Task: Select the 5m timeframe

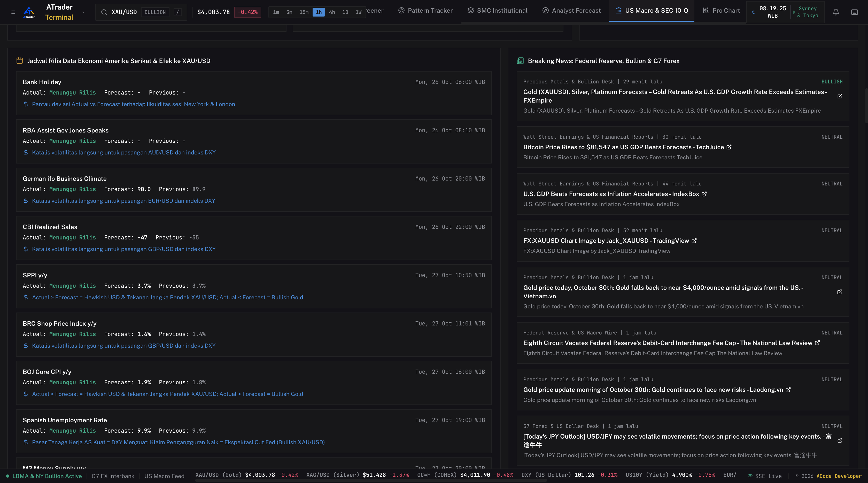Action: pos(289,12)
